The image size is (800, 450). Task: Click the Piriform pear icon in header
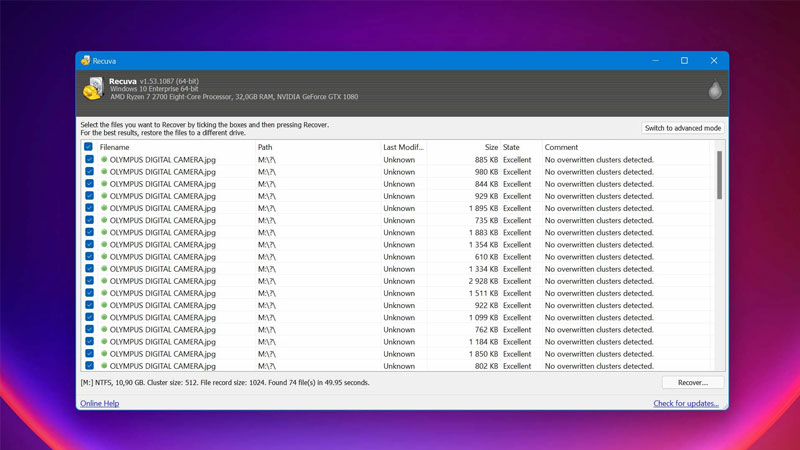point(714,90)
